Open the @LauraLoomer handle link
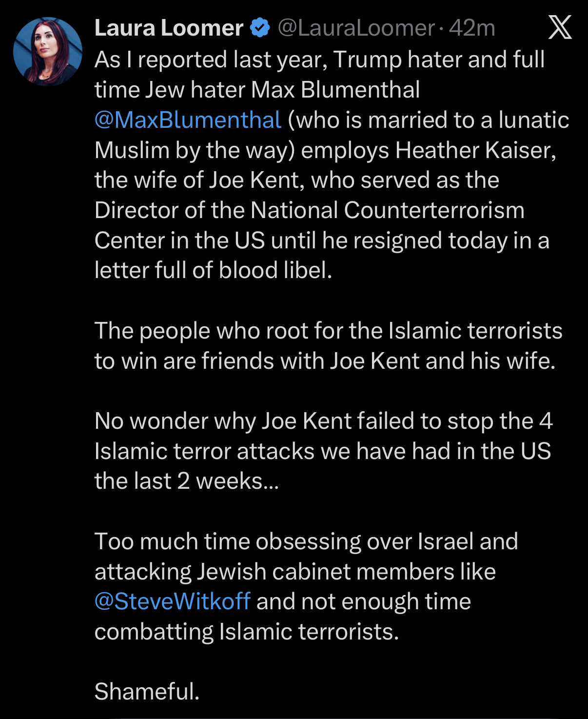The height and width of the screenshot is (719, 588). (x=356, y=28)
